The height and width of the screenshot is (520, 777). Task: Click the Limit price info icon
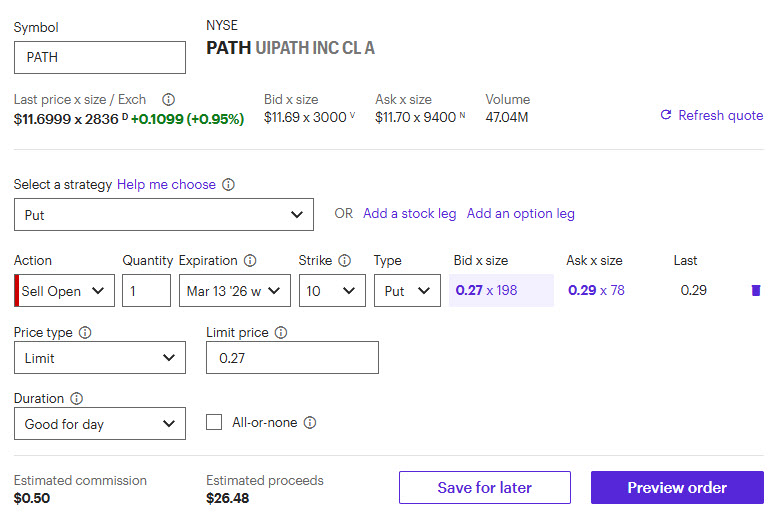click(x=281, y=333)
